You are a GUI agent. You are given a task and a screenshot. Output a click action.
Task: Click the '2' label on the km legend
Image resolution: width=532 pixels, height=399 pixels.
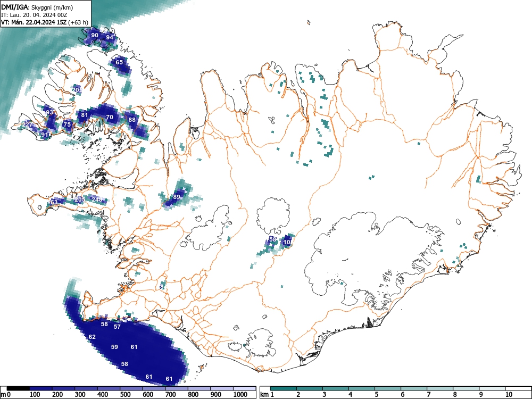[x=298, y=394]
